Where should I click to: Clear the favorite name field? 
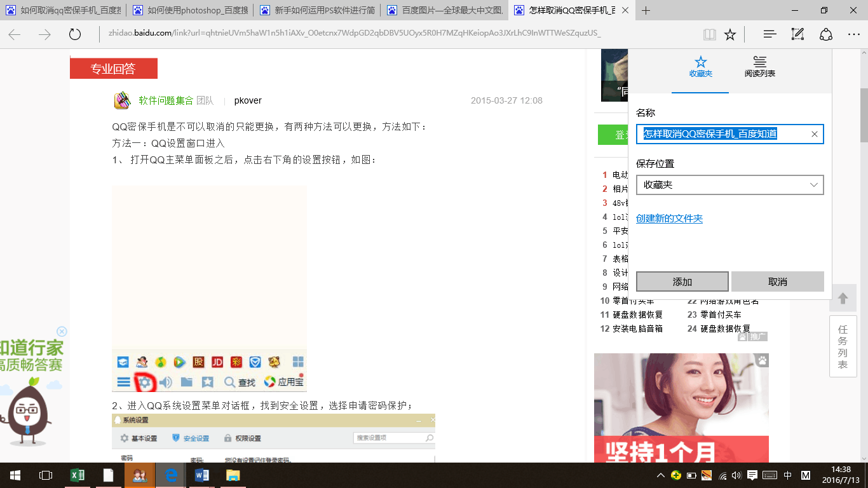tap(815, 134)
